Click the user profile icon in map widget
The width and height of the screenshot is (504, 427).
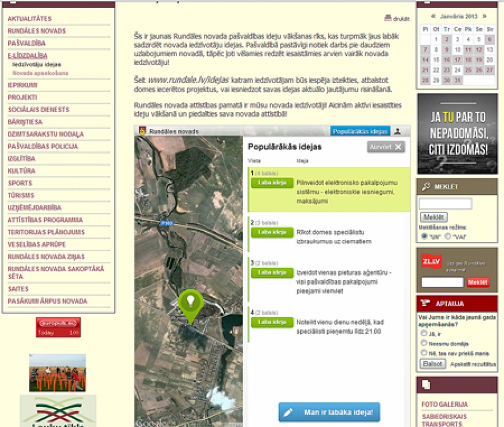click(398, 131)
